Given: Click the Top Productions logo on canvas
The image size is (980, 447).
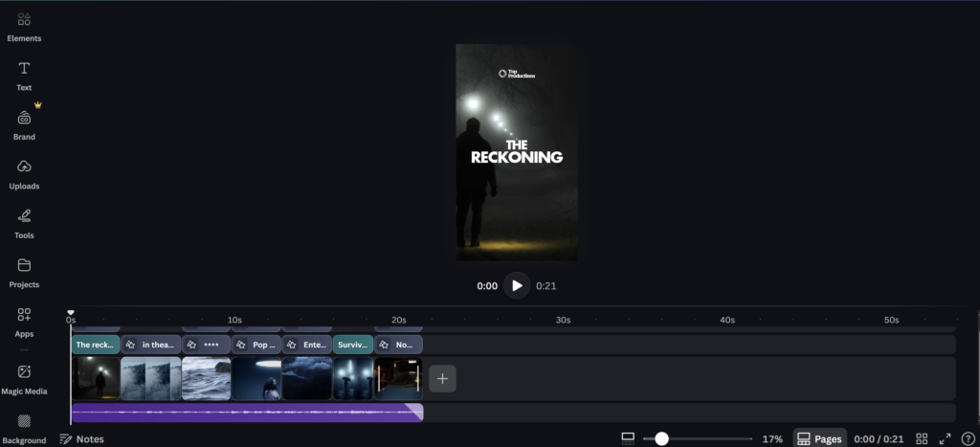Looking at the screenshot, I should point(517,74).
